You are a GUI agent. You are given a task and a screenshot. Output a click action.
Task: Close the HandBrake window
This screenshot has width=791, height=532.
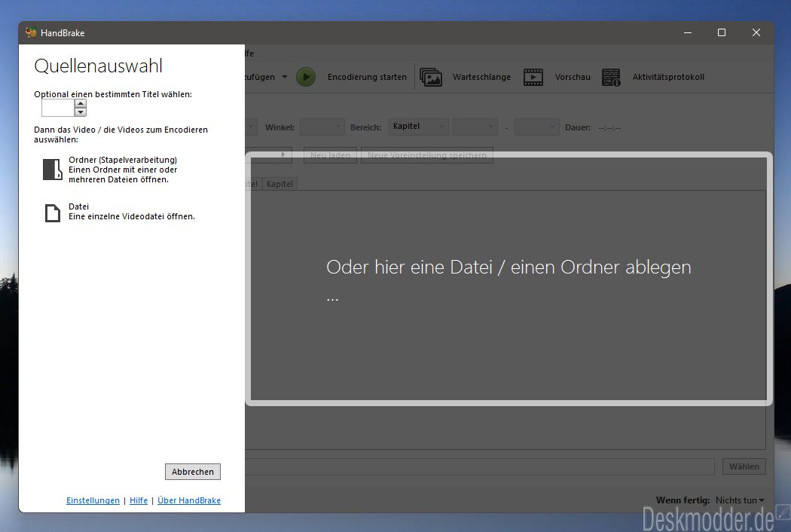click(756, 33)
